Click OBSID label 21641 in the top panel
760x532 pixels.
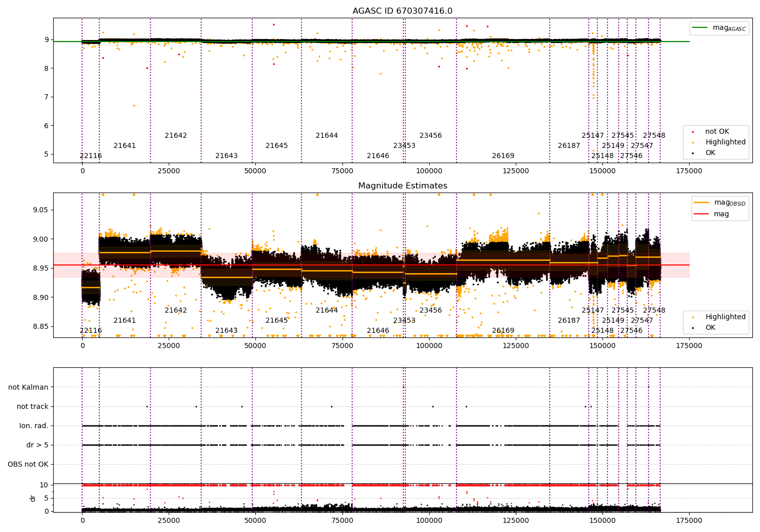pyautogui.click(x=125, y=145)
